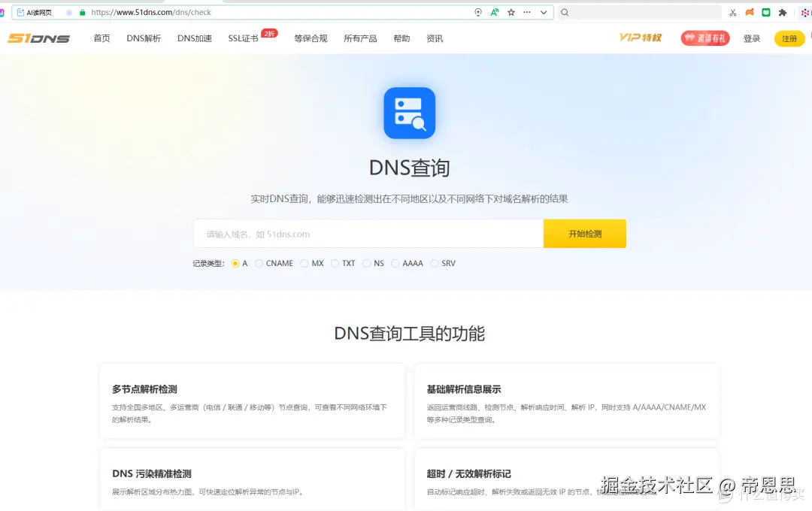812x511 pixels.
Task: Open the browser more options ellipsis menu
Action: coord(526,12)
